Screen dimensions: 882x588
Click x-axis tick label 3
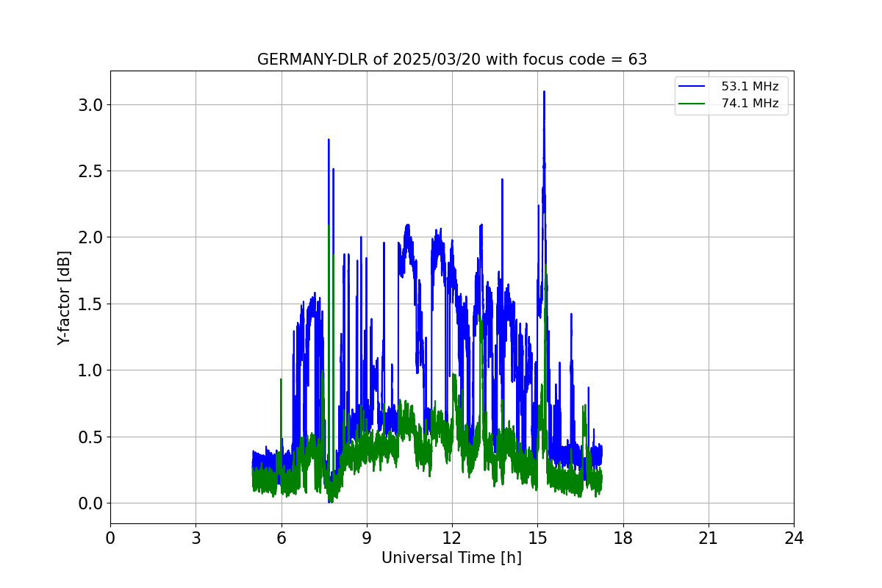pyautogui.click(x=196, y=538)
